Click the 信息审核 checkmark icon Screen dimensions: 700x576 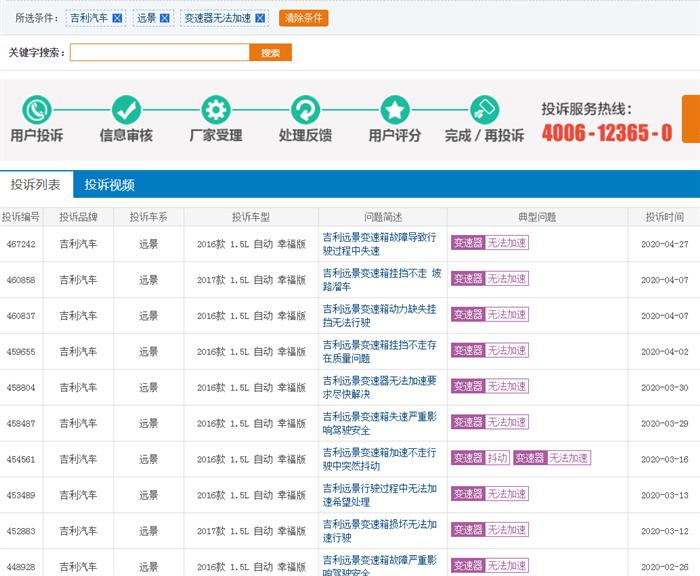tap(126, 110)
